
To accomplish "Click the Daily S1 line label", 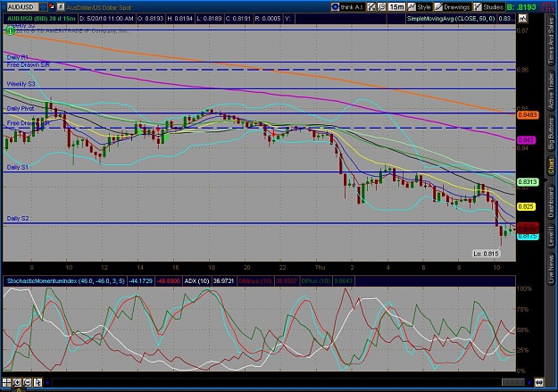I will [x=17, y=167].
